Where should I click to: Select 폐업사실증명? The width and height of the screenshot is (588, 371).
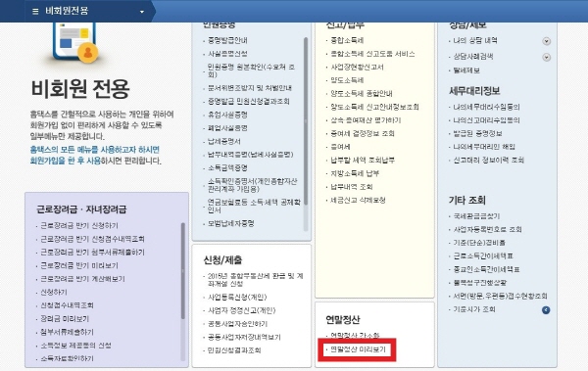(227, 128)
